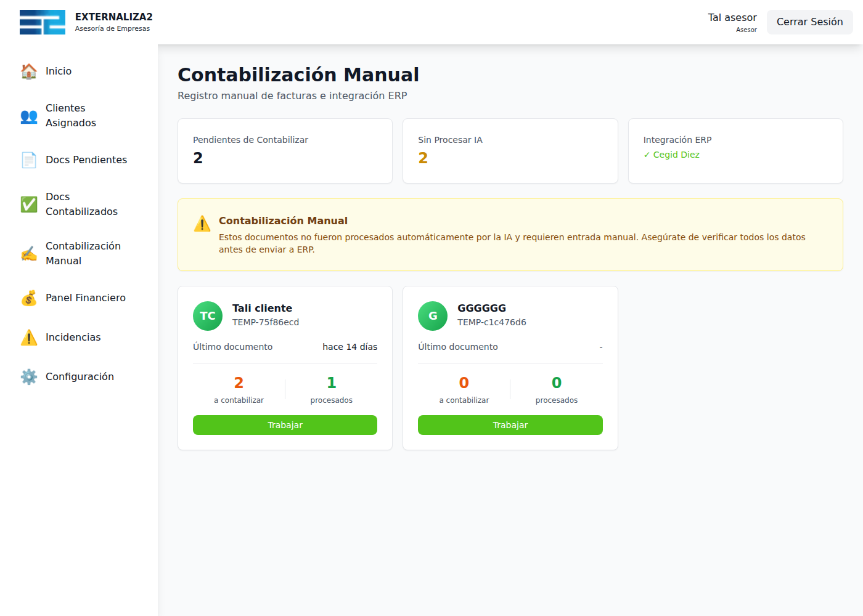Open the Pendientes de Contabilizar stat card

click(x=285, y=151)
